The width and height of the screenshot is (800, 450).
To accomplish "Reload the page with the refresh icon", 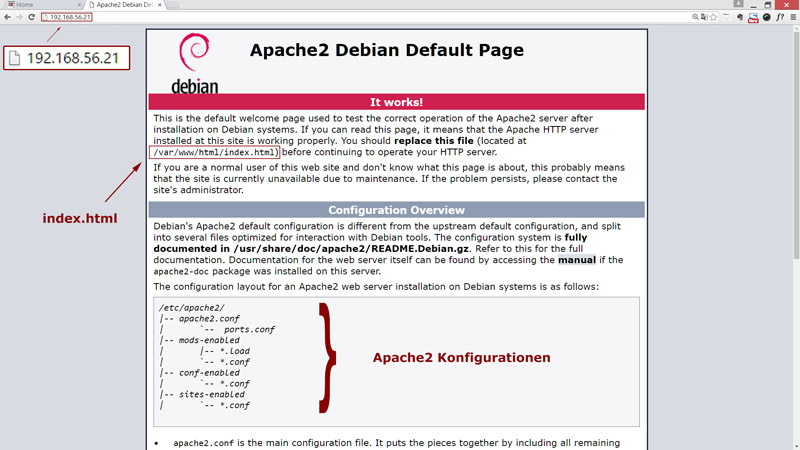I will [31, 17].
